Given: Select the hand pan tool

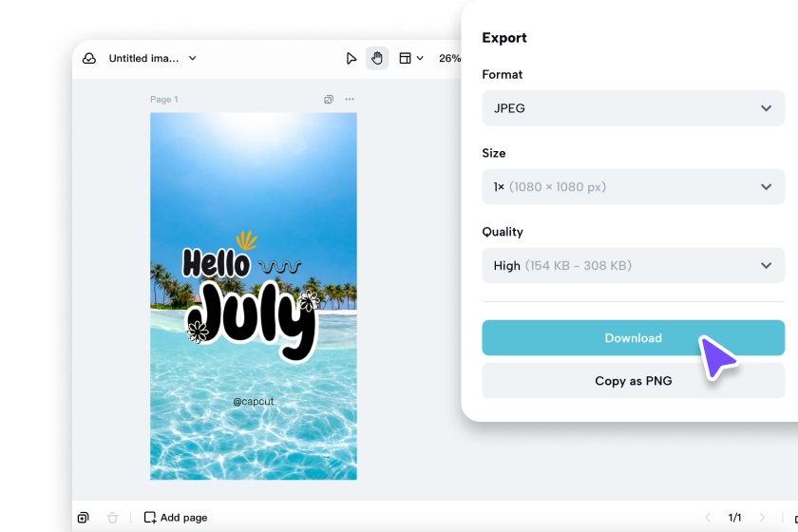Looking at the screenshot, I should pyautogui.click(x=377, y=59).
